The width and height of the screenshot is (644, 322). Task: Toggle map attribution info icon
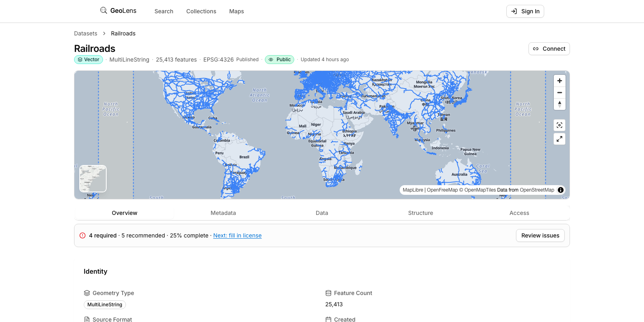click(x=561, y=190)
